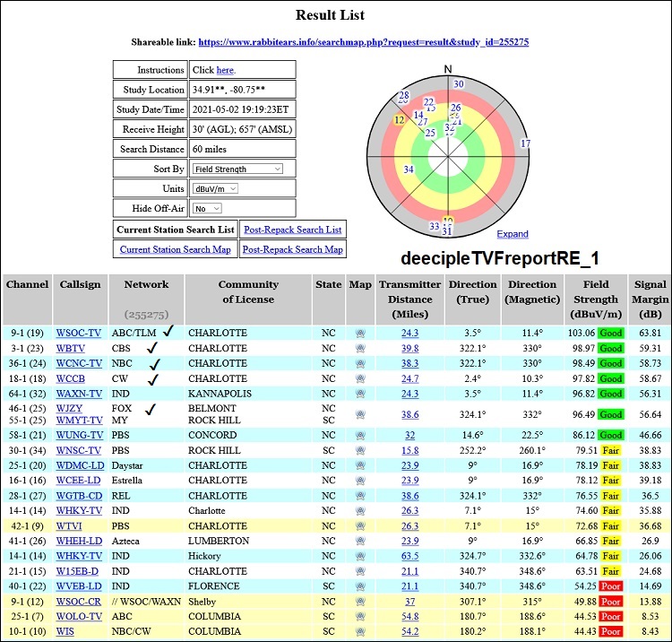The image size is (672, 642).
Task: Click the Instructions 'here' link
Action: click(225, 70)
